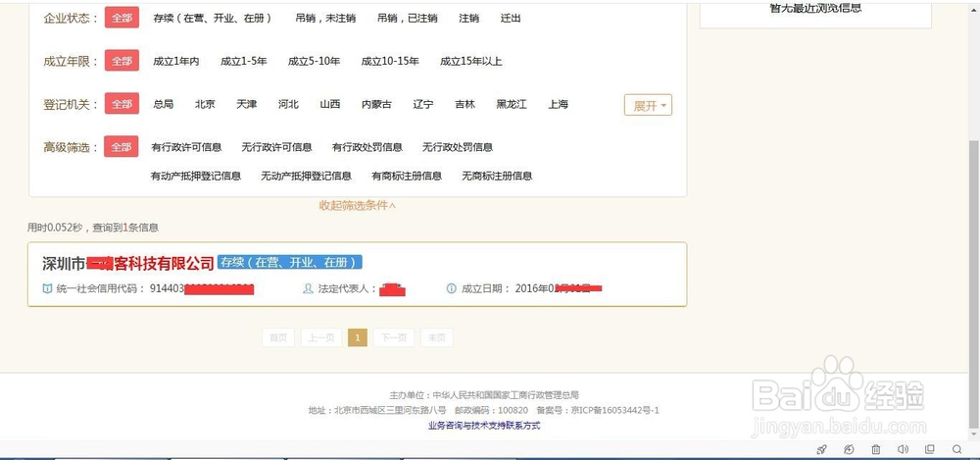Screen dimensions: 980x460
Task: Filter by 吊销，未注销 status
Action: point(325,19)
